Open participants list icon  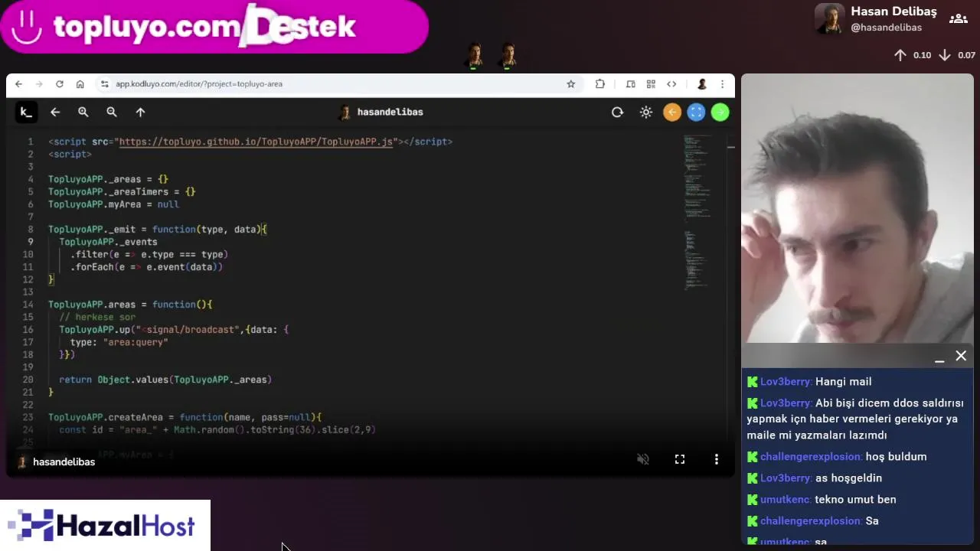(958, 19)
